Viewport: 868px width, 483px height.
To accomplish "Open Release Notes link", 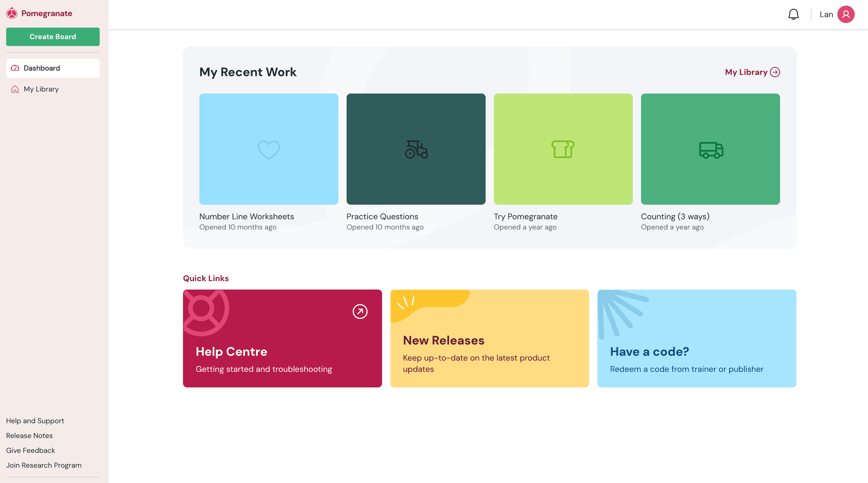I will point(29,435).
